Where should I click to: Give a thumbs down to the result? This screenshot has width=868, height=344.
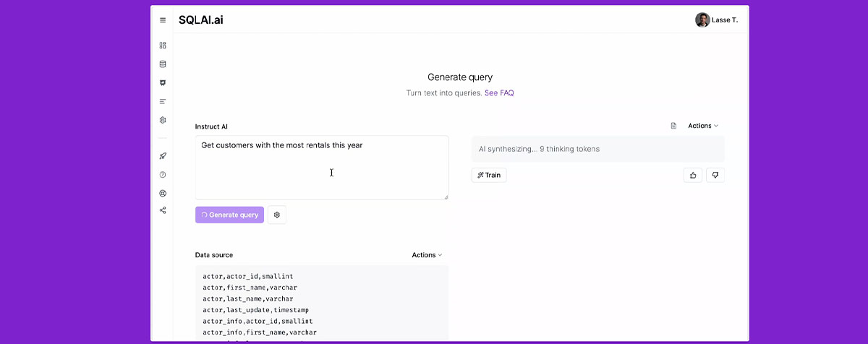[x=715, y=175]
